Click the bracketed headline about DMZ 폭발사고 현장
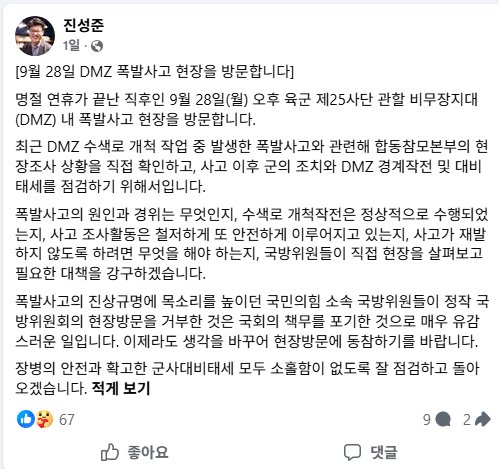 [x=155, y=71]
